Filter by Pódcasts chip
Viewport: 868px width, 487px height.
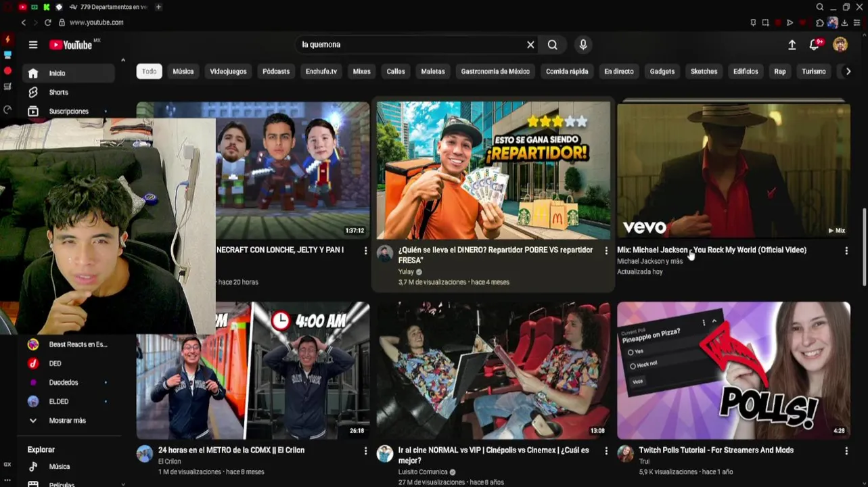coord(276,71)
